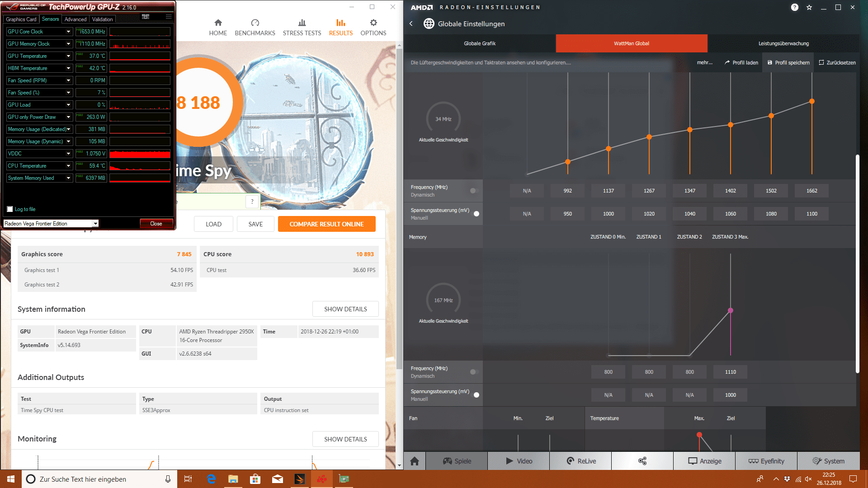Enable the Log to file checkbox
The height and width of the screenshot is (488, 868).
[x=10, y=209]
